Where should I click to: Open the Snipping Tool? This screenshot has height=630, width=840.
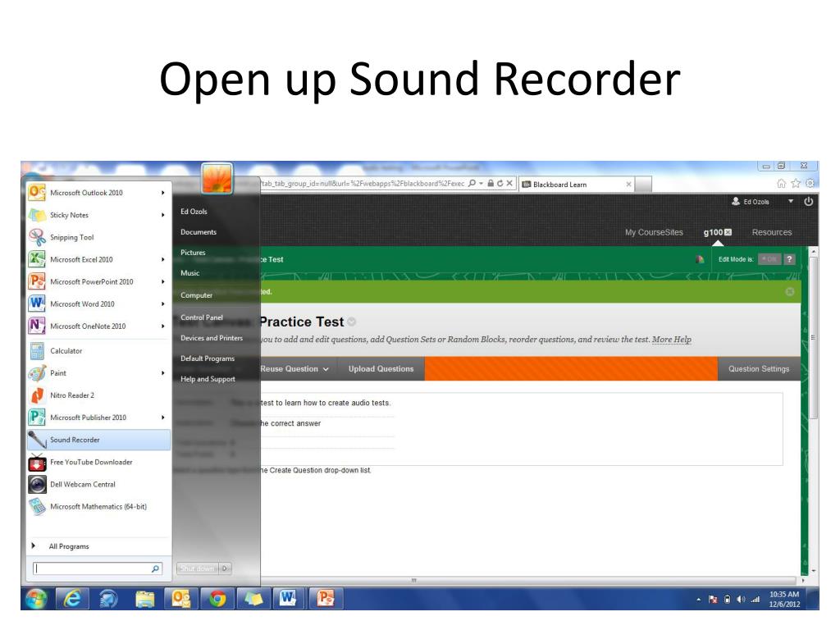point(98,237)
